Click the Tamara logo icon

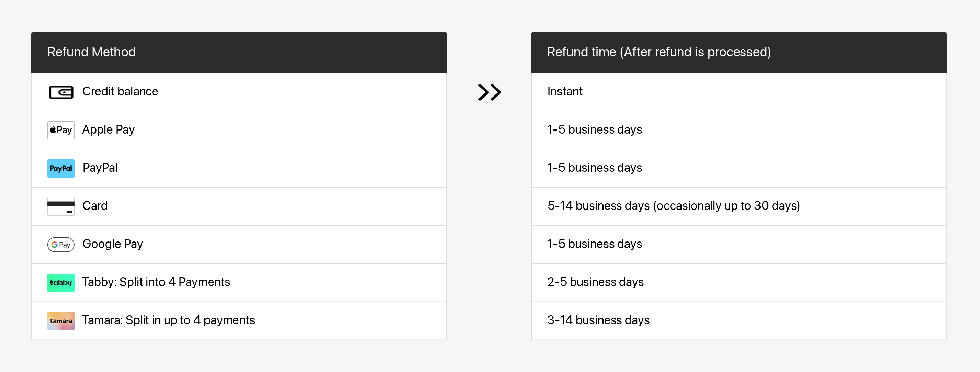[x=61, y=321]
